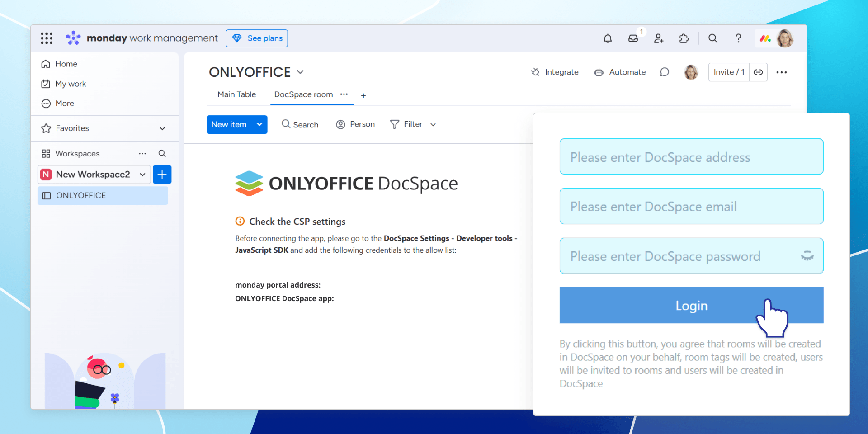
Task: Open the help question mark icon
Action: coord(738,38)
